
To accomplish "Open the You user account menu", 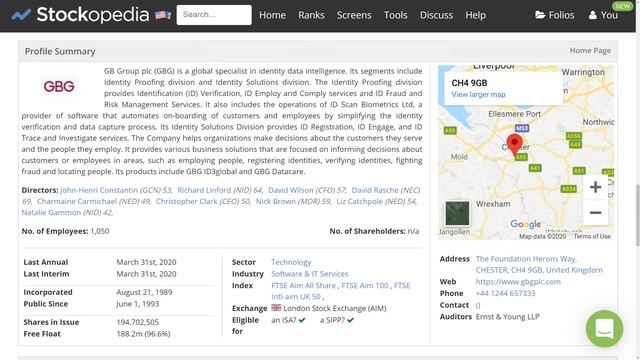I will (603, 15).
